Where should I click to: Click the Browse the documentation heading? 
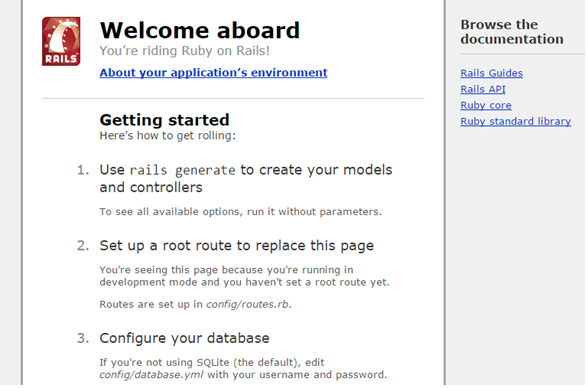pos(512,32)
